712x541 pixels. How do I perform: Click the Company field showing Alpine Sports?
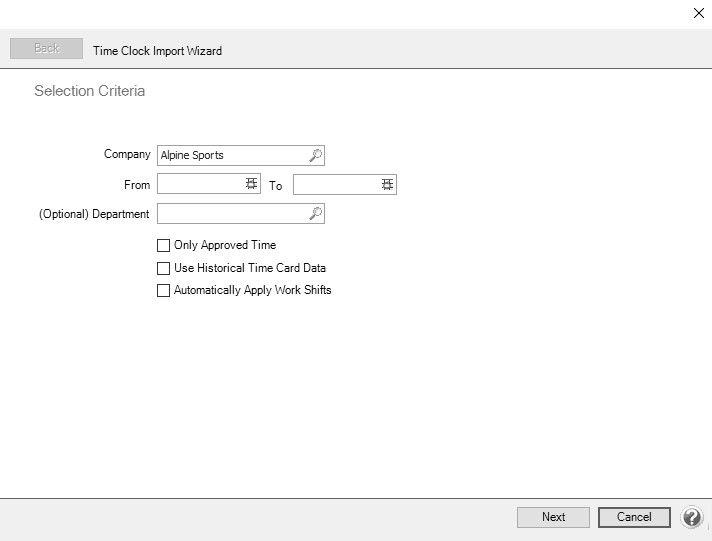232,156
